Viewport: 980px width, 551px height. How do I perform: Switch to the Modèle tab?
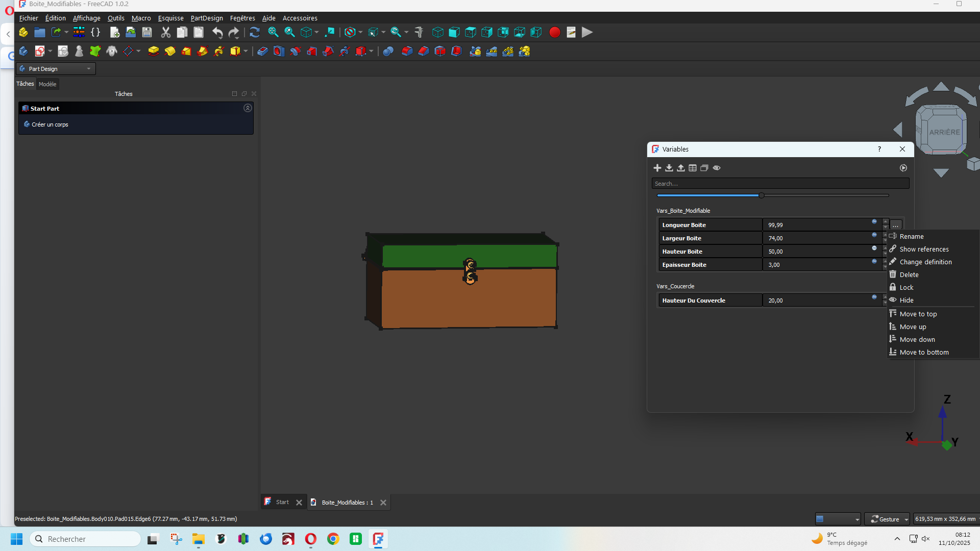point(47,84)
